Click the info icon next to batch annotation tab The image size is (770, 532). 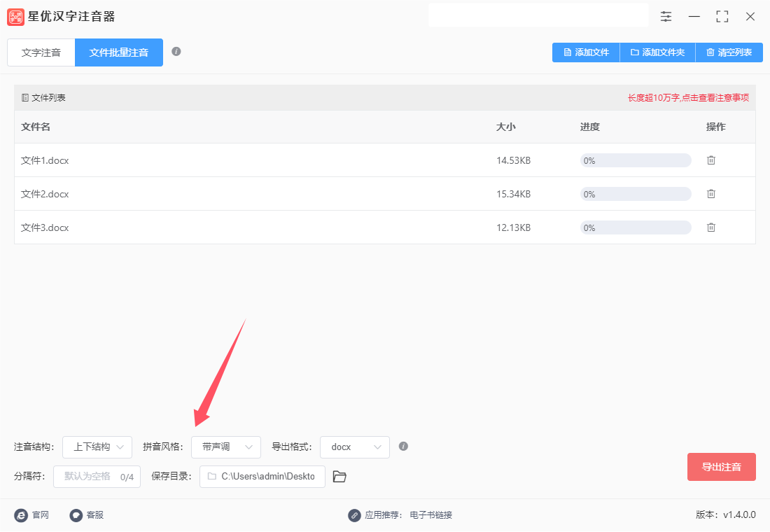click(176, 52)
